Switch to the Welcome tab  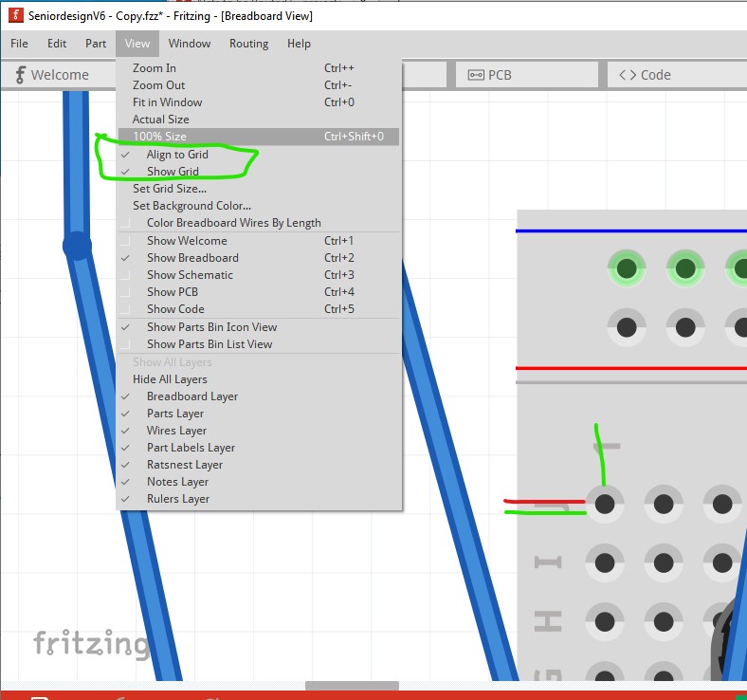[58, 75]
